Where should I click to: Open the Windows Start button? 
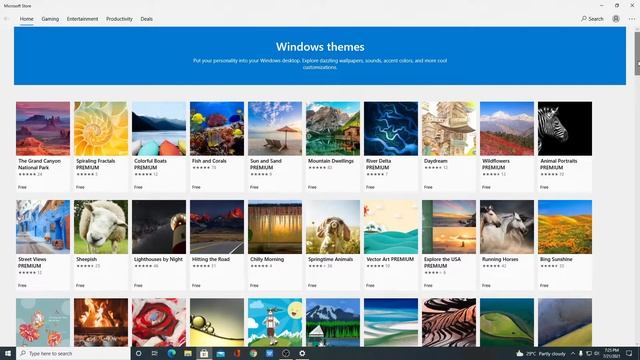[x=8, y=353]
